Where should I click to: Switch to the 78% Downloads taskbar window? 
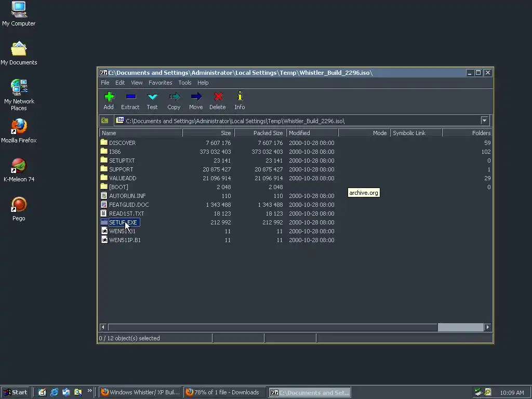[x=225, y=392]
